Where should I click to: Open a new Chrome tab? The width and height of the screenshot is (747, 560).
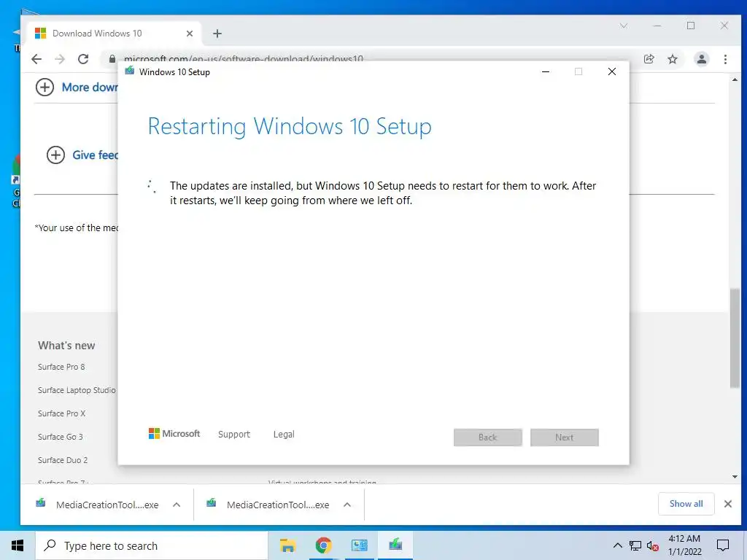(x=217, y=34)
